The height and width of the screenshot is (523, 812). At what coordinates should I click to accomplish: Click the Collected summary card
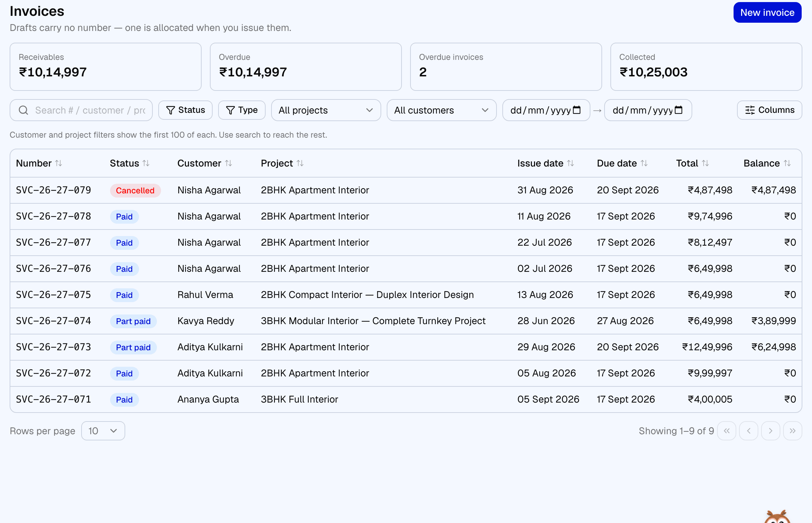click(x=706, y=67)
